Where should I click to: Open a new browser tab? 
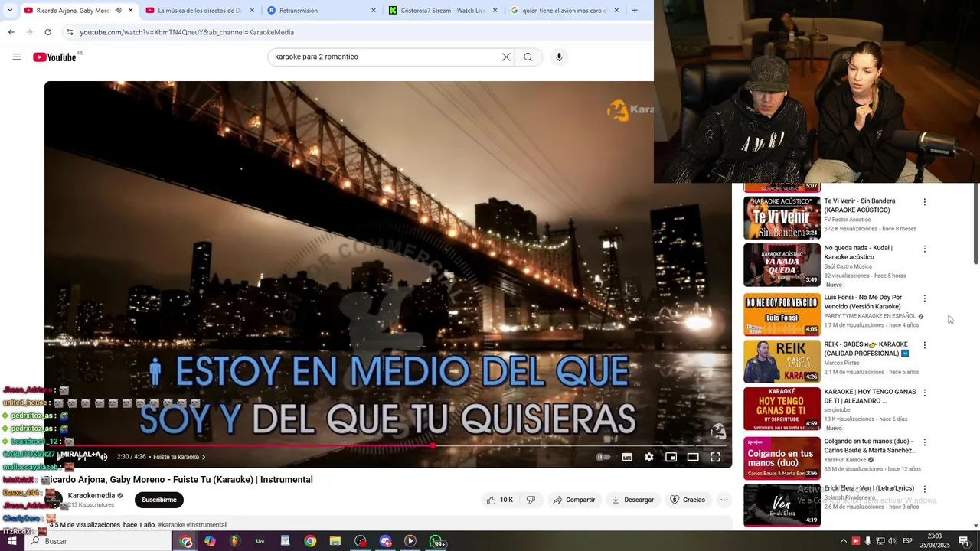635,11
